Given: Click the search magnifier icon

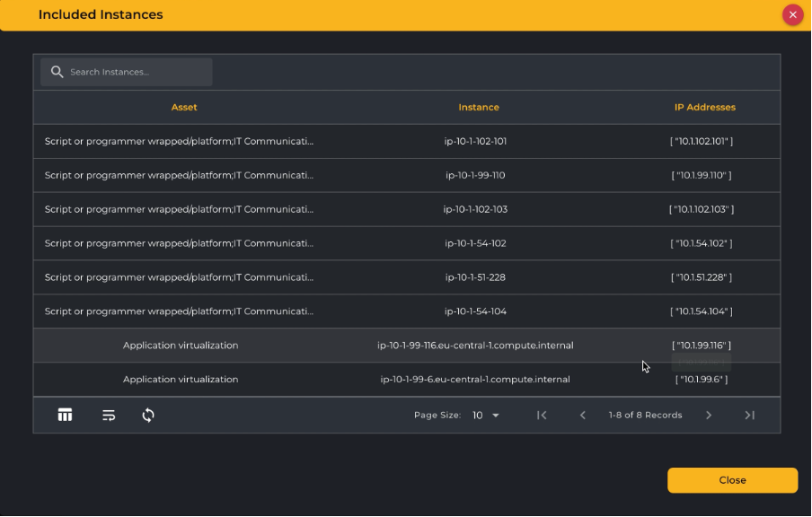Looking at the screenshot, I should tap(57, 72).
